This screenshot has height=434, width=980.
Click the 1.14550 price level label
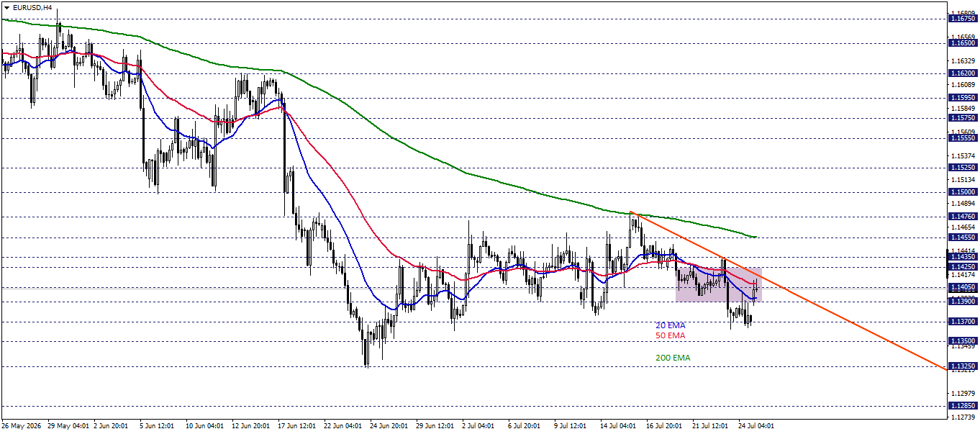point(963,237)
